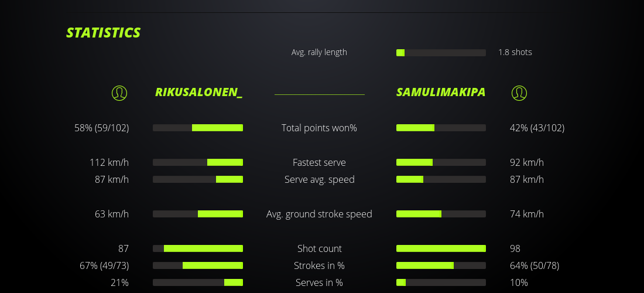Click RIKUSALONEN_'s fastest serve bar
Viewport: 644px width, 293px height.
(x=198, y=162)
